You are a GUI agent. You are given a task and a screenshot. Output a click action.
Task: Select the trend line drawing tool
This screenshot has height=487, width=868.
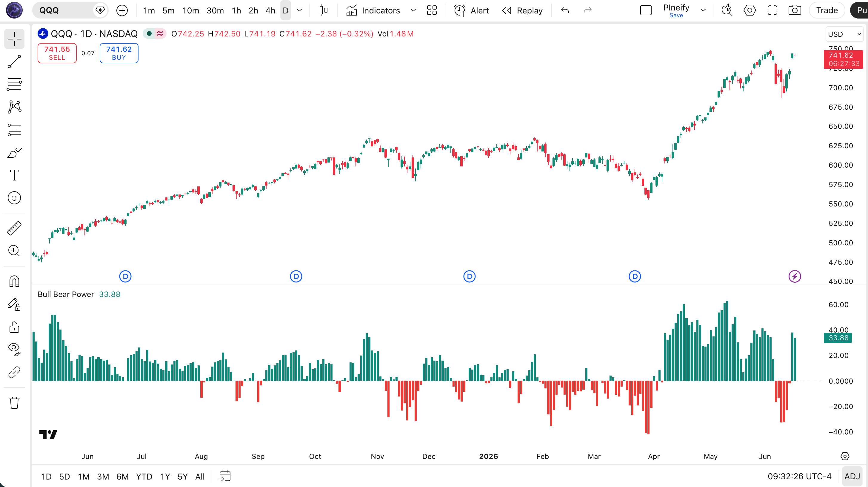click(15, 62)
